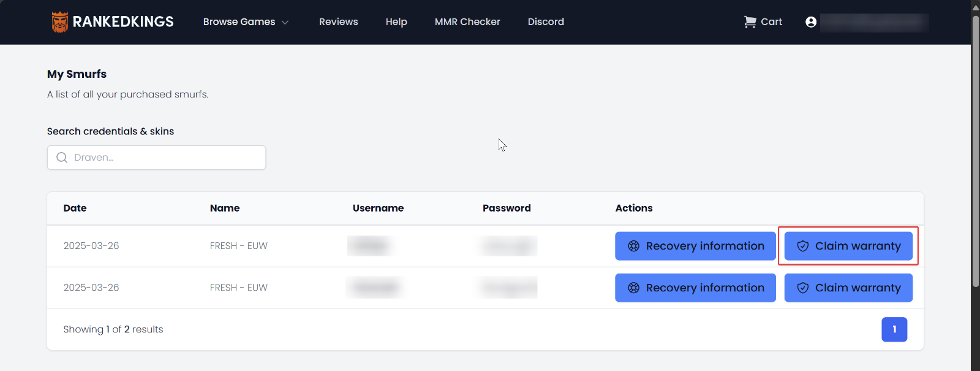
Task: Click the chevron next to Browse Games
Action: [285, 23]
